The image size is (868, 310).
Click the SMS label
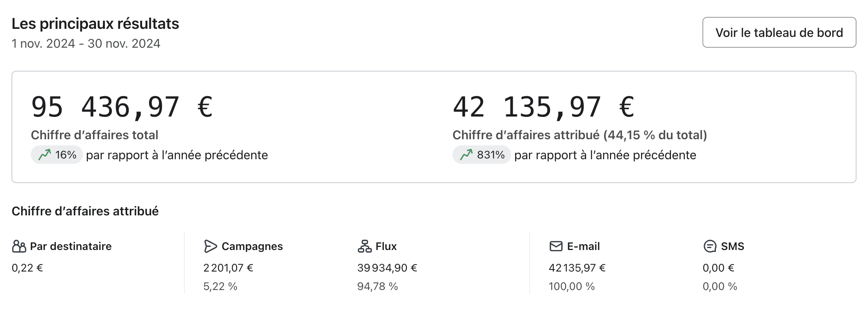point(732,246)
